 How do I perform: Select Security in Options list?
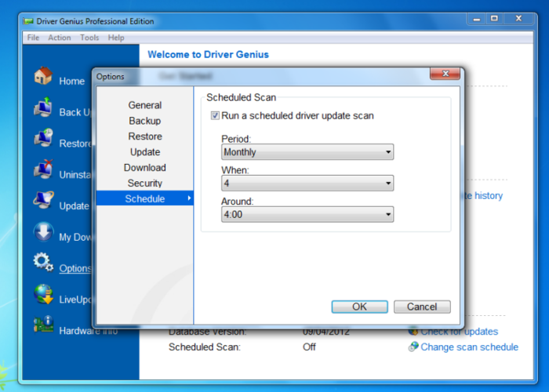(145, 183)
